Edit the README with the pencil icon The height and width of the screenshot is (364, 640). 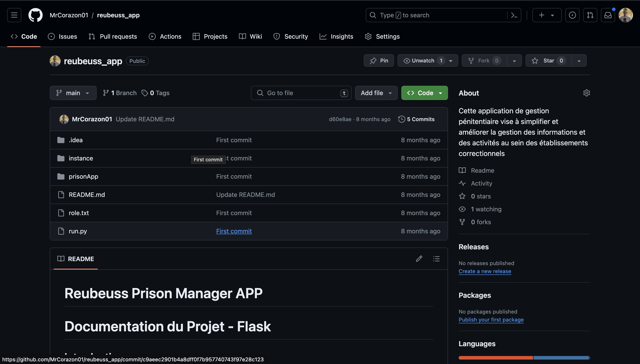pyautogui.click(x=419, y=259)
